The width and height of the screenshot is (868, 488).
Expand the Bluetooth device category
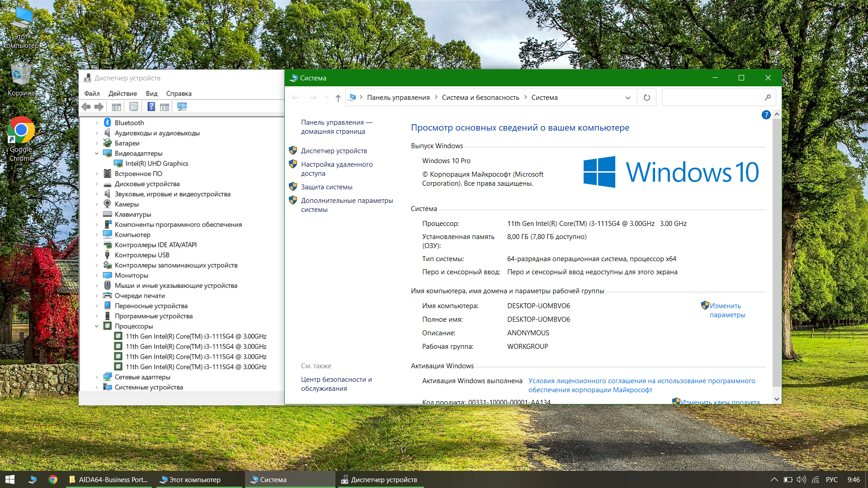[x=96, y=123]
